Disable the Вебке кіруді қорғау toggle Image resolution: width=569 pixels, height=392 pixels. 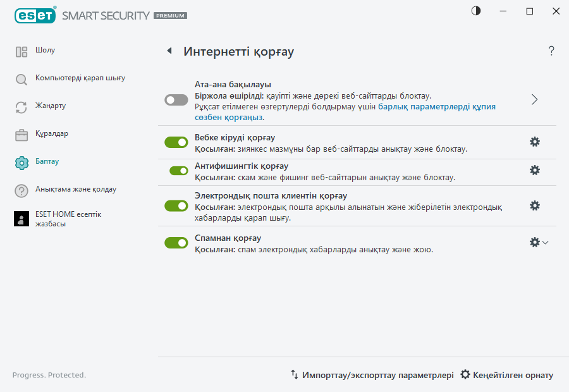point(176,142)
